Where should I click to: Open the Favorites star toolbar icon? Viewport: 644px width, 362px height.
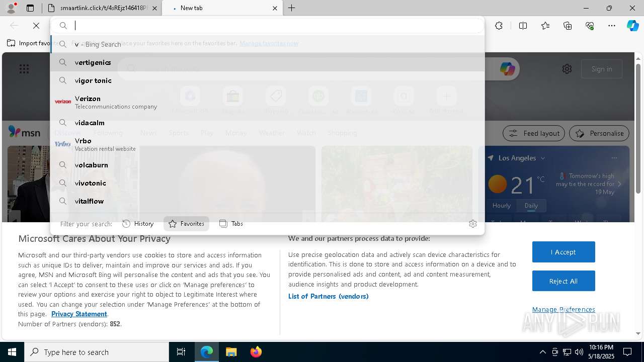tap(545, 26)
